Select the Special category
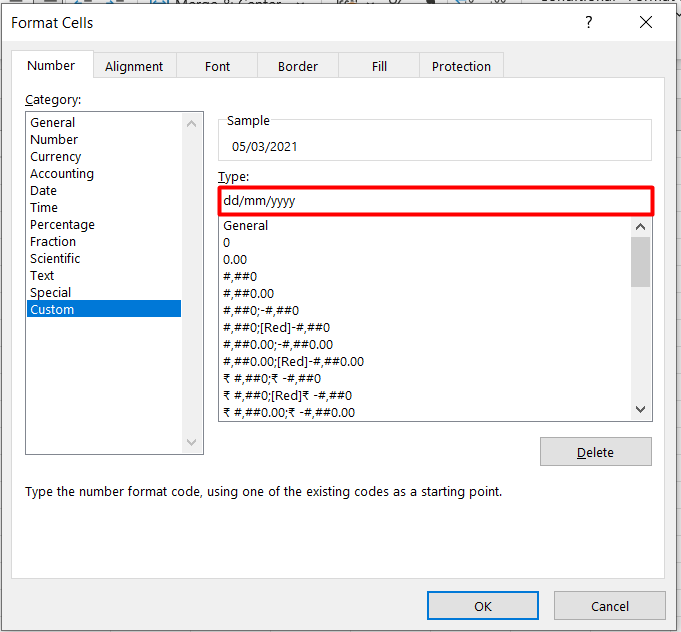This screenshot has width=681, height=632. tap(104, 292)
